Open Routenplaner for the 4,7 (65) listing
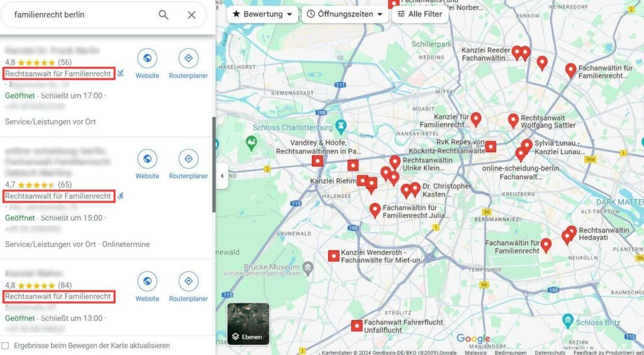 point(189,164)
